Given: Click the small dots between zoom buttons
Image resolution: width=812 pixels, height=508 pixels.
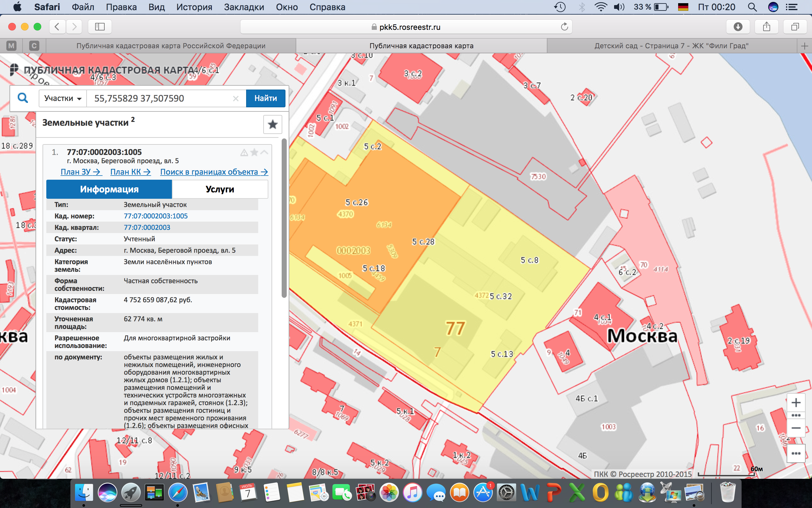Looking at the screenshot, I should coord(796,415).
